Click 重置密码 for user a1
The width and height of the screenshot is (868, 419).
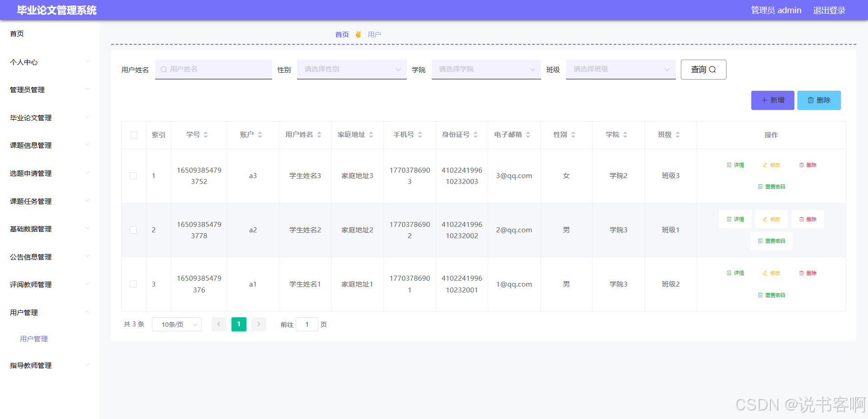click(x=772, y=295)
